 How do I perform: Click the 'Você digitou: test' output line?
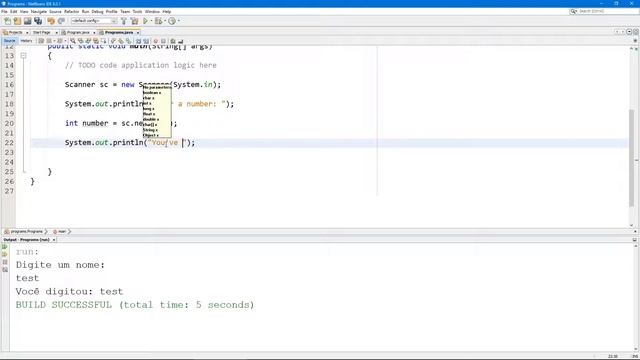pyautogui.click(x=69, y=291)
